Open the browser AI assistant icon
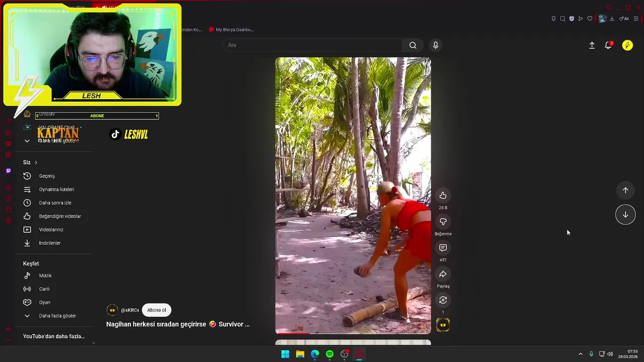The image size is (644, 362). pyautogui.click(x=624, y=19)
